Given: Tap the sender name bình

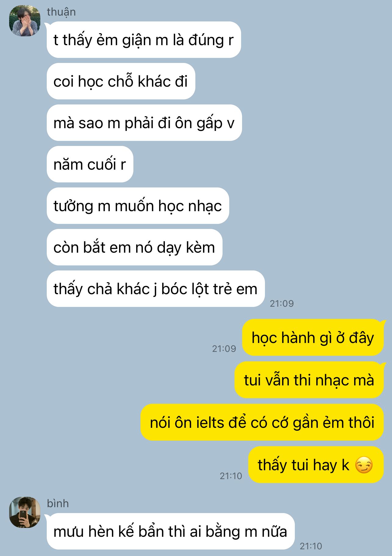Looking at the screenshot, I should [58, 503].
